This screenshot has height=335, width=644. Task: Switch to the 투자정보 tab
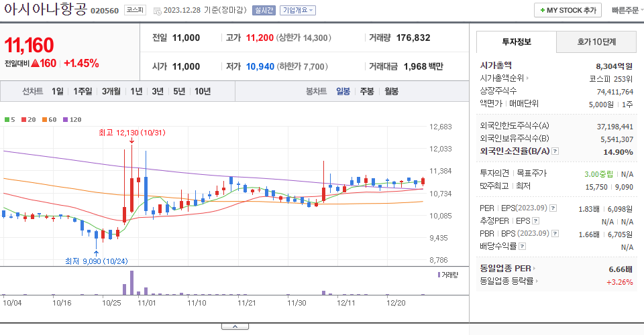point(517,42)
